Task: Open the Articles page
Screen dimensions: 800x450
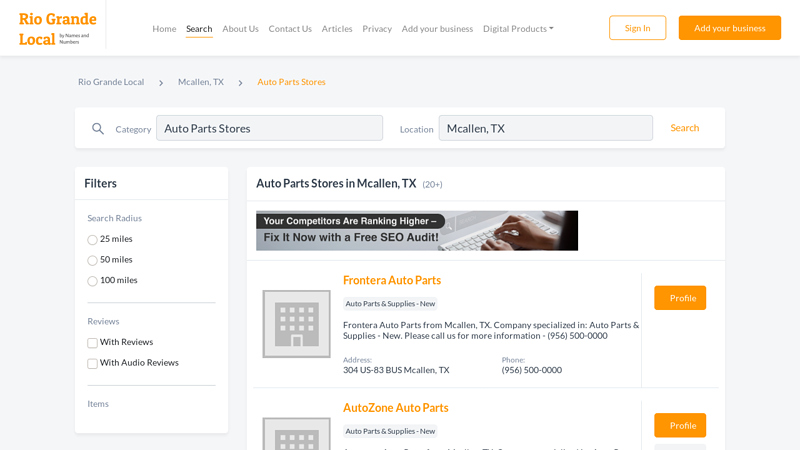Action: 337,29
